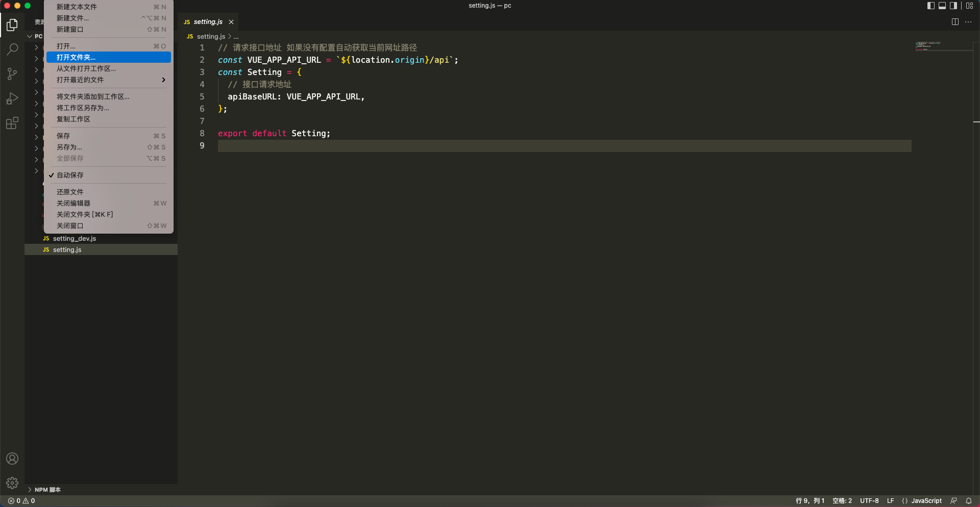The width and height of the screenshot is (980, 507).
Task: Close the setting.js editor tab
Action: click(x=231, y=22)
